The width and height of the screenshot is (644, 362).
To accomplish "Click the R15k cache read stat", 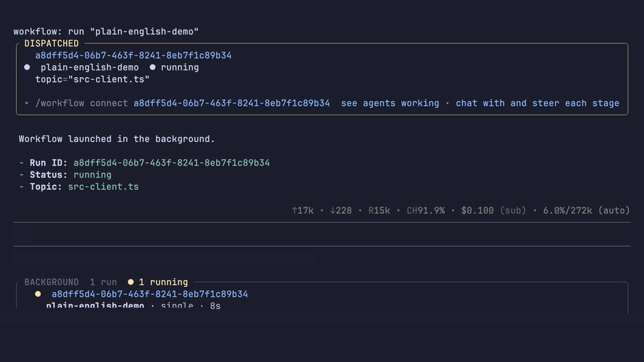I will [379, 210].
